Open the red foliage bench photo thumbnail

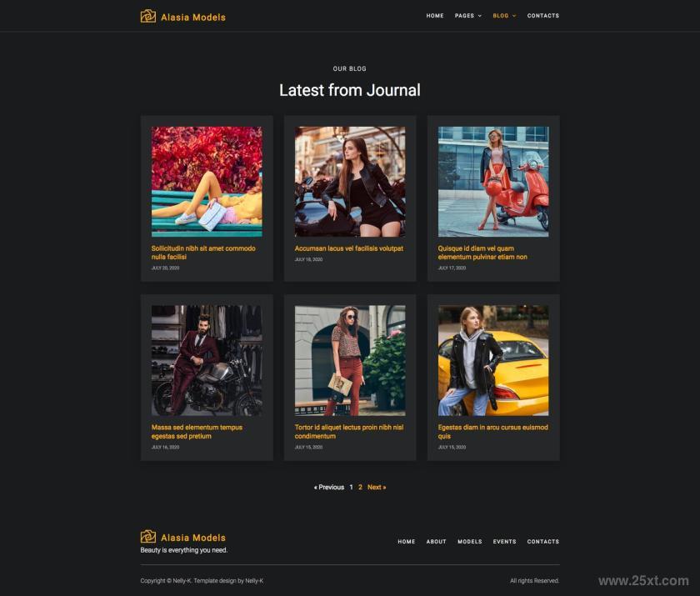point(207,182)
